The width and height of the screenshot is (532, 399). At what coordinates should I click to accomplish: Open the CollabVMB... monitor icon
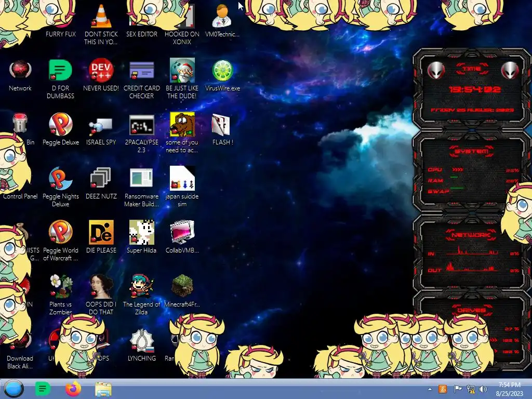[182, 232]
